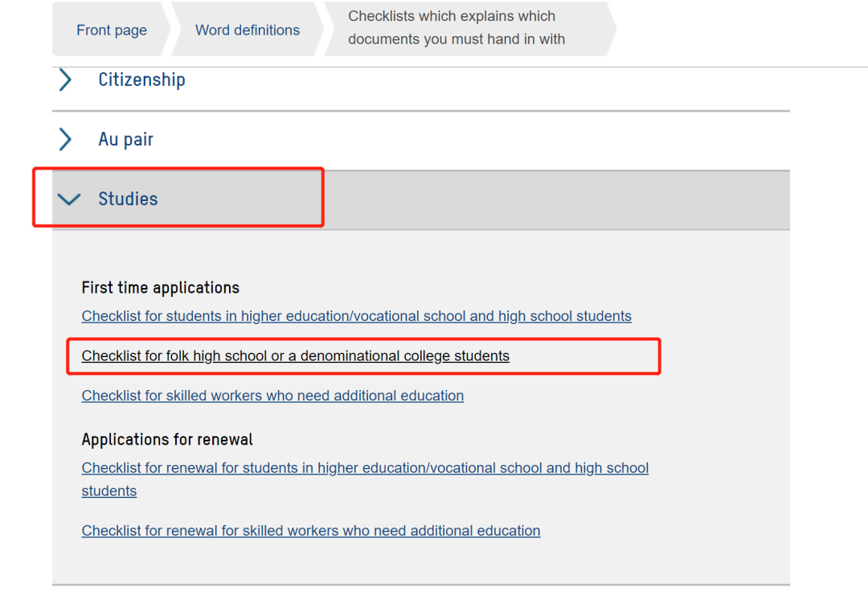Click the Applications for renewal heading
This screenshot has width=868, height=600.
(x=167, y=440)
